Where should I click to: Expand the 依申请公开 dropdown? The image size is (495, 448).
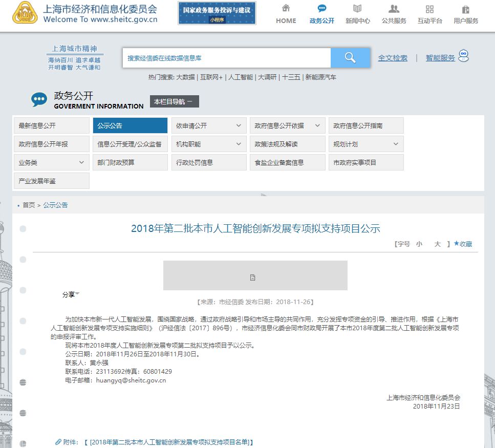click(238, 125)
